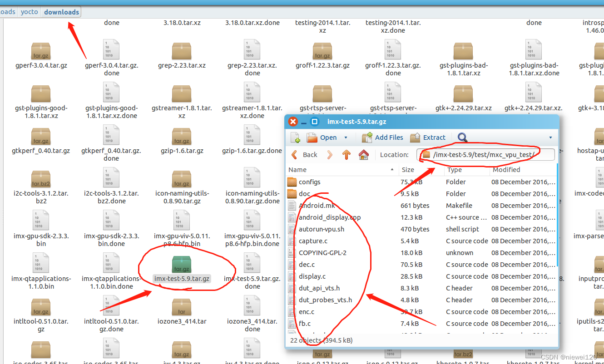Select imx-qtapplications-1.1.0.bin file
Screen dimensions: 604x364
pyautogui.click(x=41, y=271)
